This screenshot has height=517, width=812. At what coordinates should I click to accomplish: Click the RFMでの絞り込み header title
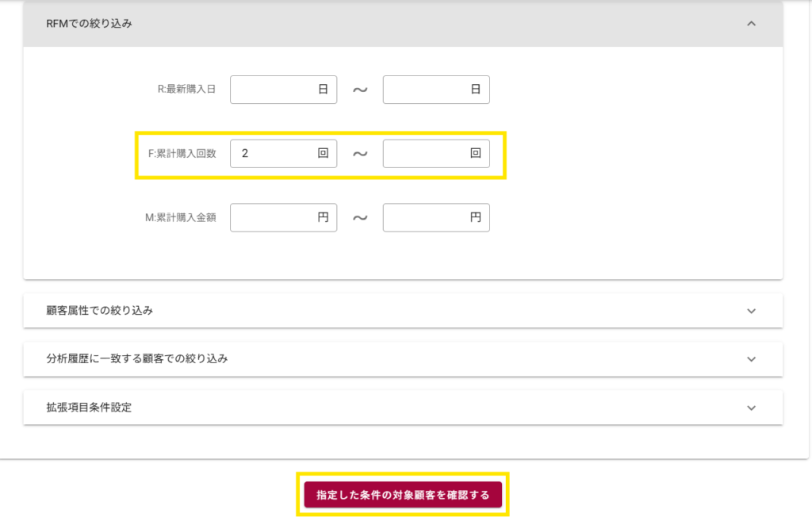click(90, 24)
